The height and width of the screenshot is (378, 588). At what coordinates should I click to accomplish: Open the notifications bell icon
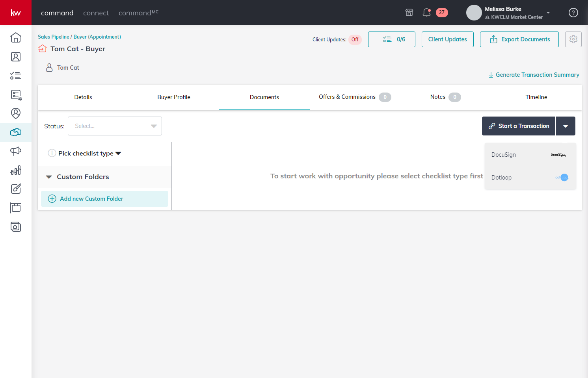pyautogui.click(x=426, y=13)
